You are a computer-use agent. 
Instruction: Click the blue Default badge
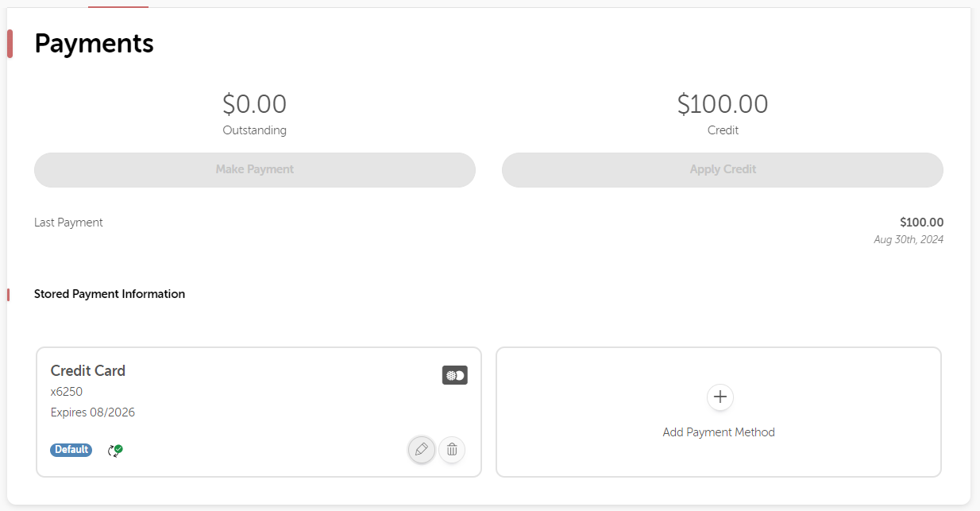(71, 450)
